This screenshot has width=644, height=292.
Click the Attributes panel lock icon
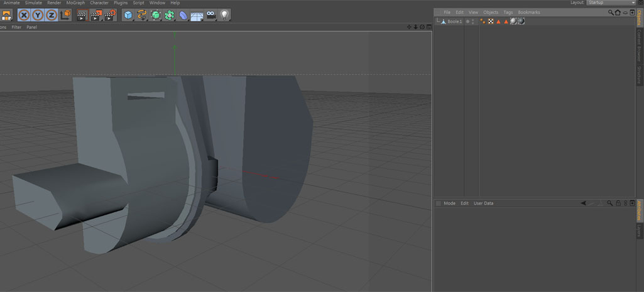point(618,203)
